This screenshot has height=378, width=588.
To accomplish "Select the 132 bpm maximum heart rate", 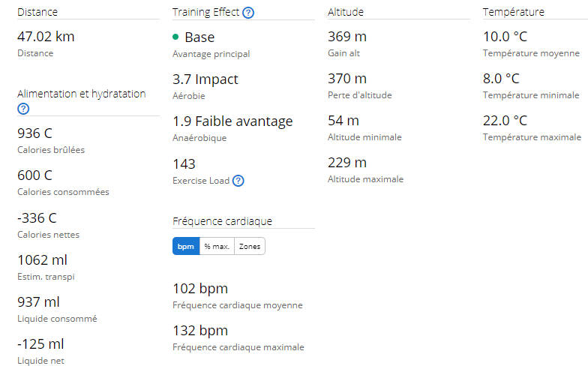I will [200, 330].
